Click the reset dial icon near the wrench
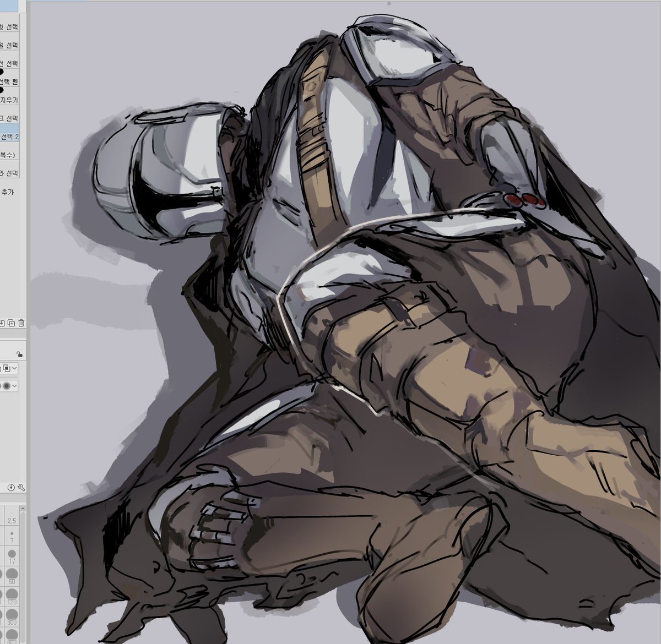This screenshot has height=644, width=661. coord(12,488)
